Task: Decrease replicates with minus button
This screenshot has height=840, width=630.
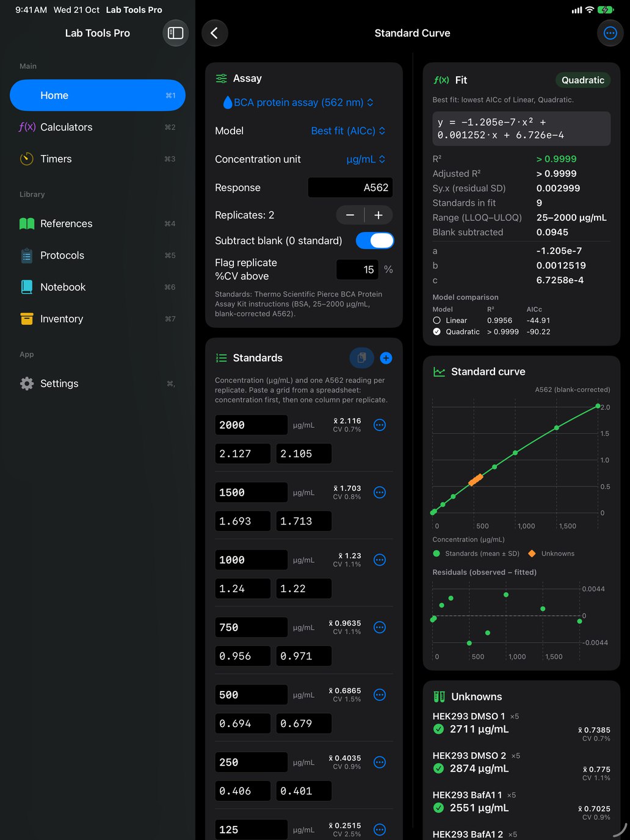Action: tap(350, 215)
